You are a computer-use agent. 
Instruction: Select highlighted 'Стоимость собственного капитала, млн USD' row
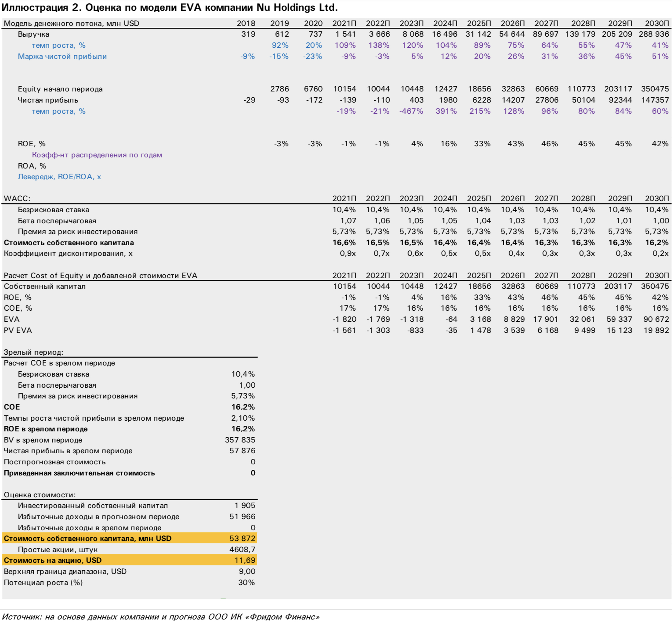click(129, 538)
